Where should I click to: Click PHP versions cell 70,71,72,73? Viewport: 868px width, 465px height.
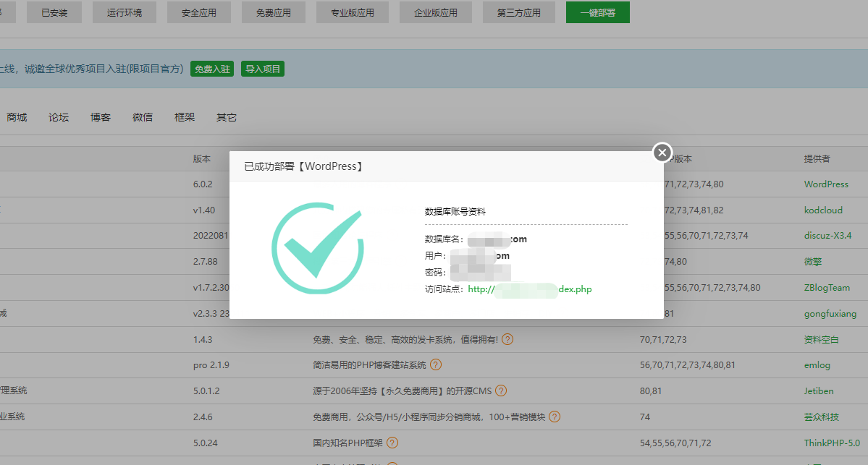[x=663, y=339]
